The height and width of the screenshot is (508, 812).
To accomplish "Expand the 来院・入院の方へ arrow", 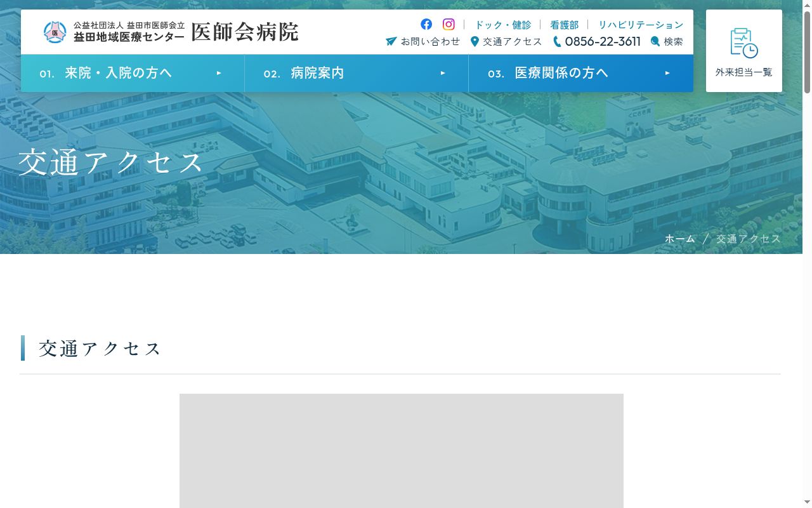I will tap(219, 73).
